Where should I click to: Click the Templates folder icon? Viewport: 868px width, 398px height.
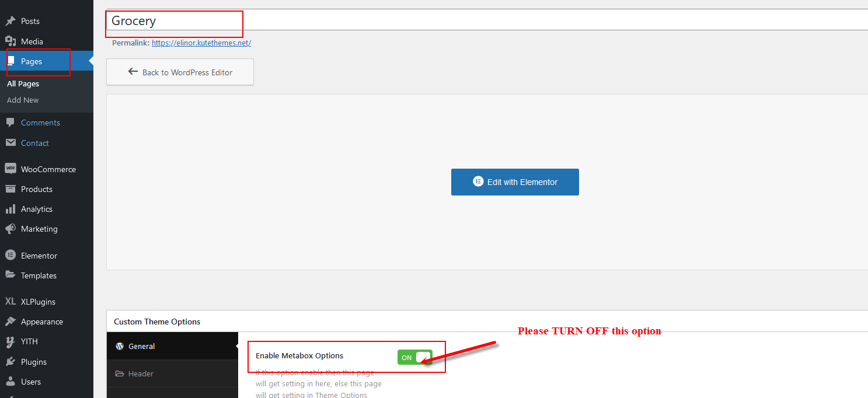pos(11,275)
